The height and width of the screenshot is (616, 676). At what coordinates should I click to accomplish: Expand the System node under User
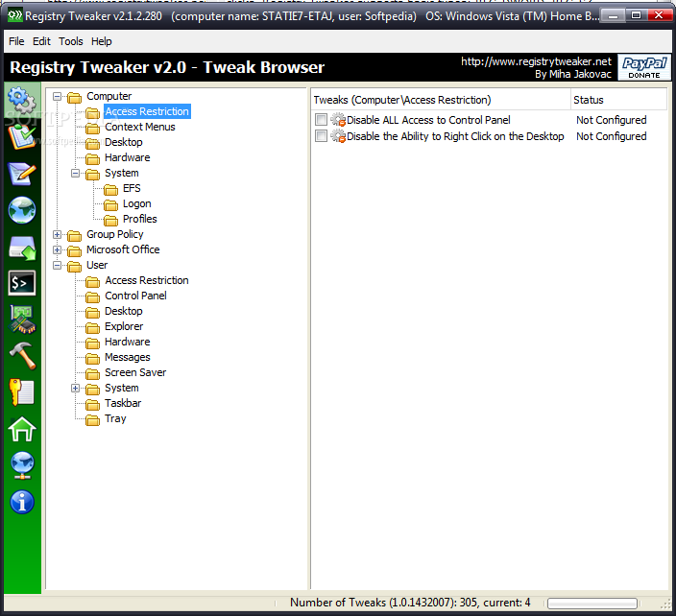[x=75, y=389]
